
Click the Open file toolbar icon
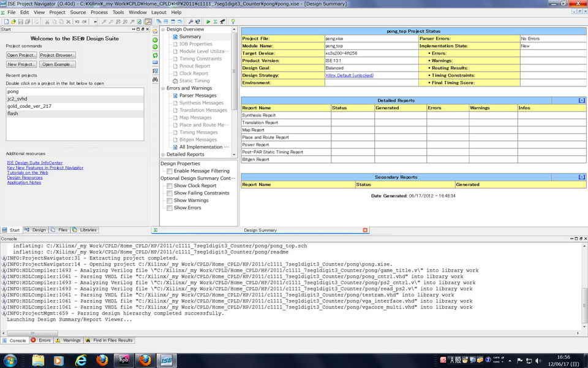click(13, 22)
